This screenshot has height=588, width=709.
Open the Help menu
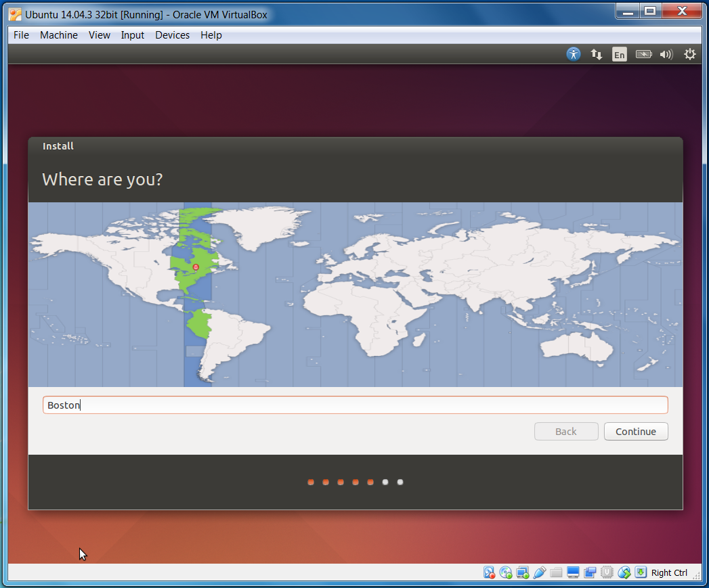click(x=211, y=35)
